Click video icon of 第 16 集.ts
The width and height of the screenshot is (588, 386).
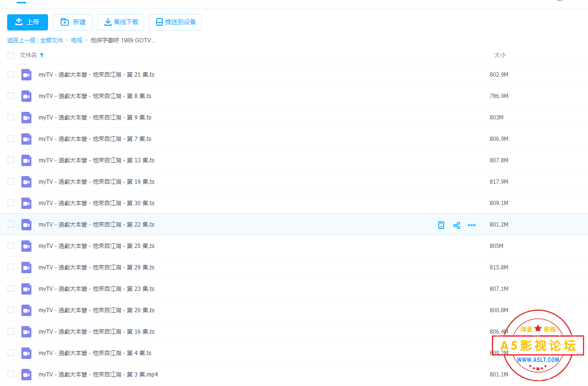(27, 332)
